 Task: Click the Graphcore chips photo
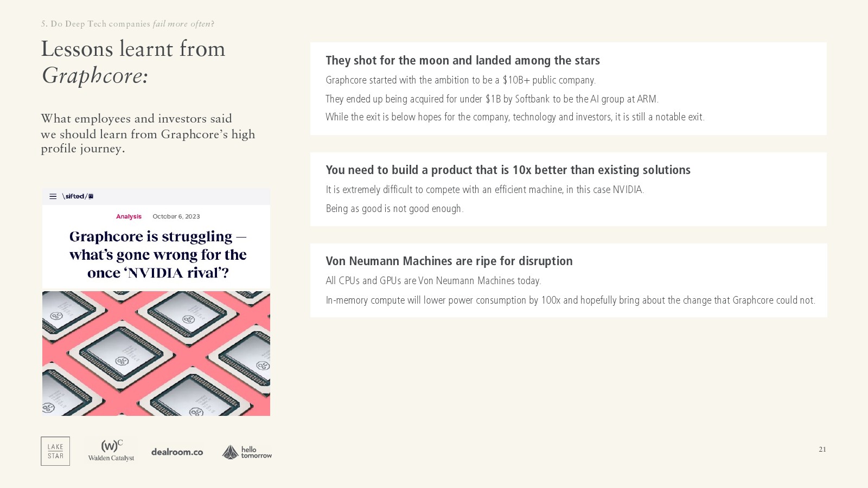156,354
